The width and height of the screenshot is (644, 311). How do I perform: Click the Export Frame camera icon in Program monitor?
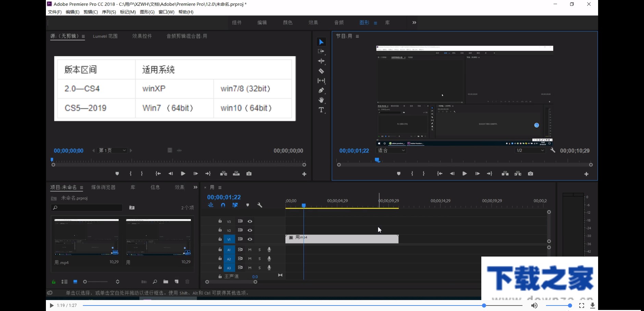(530, 174)
